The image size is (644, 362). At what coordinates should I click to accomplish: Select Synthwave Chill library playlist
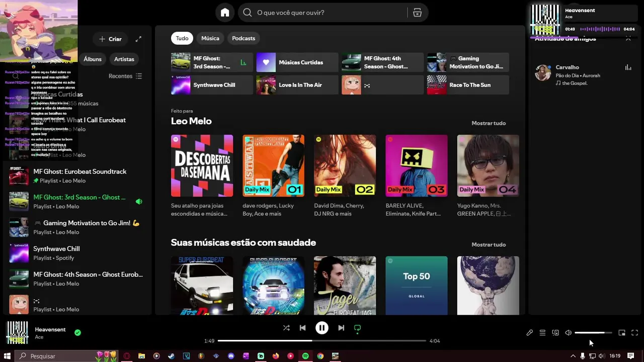(x=76, y=253)
